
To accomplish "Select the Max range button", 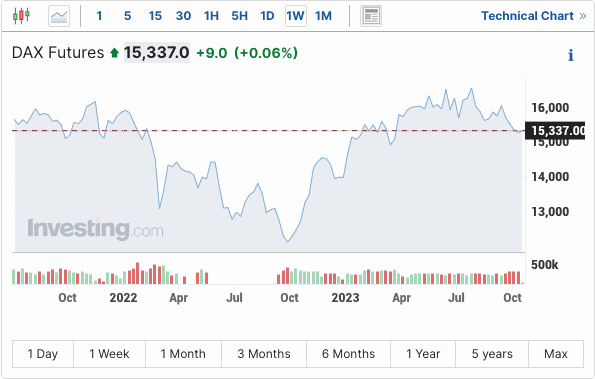I will click(x=556, y=354).
